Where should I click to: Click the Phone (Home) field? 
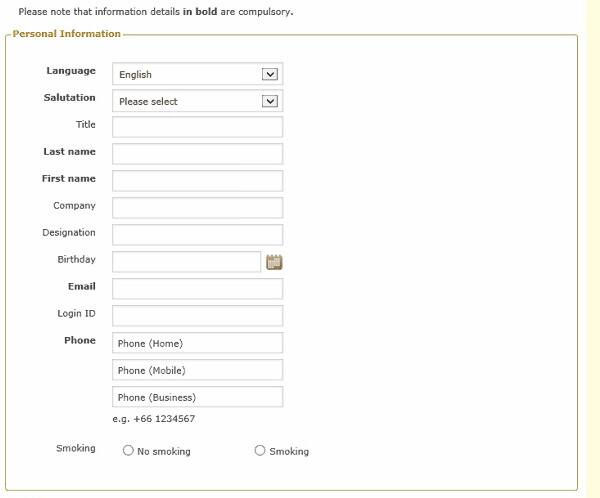point(197,343)
